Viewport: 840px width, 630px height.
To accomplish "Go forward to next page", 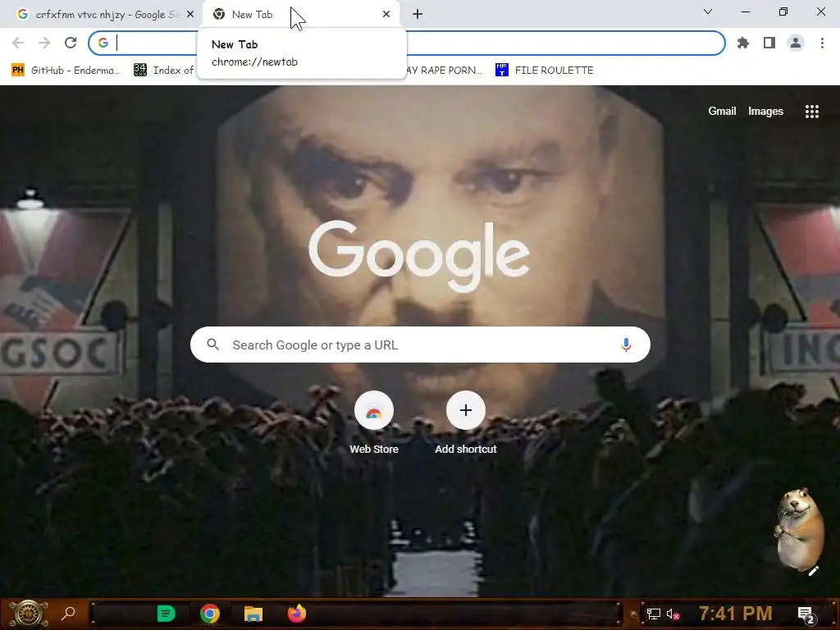I will (x=44, y=43).
